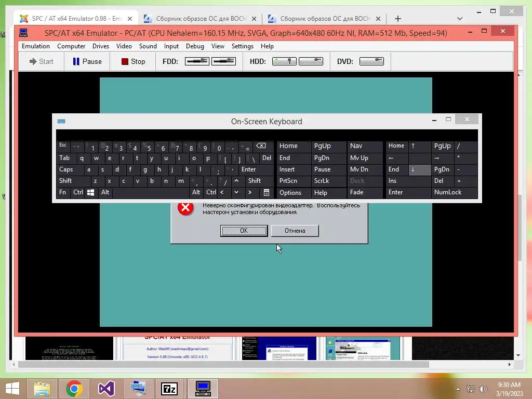Open the Video menu
This screenshot has height=399, width=532.
(124, 46)
